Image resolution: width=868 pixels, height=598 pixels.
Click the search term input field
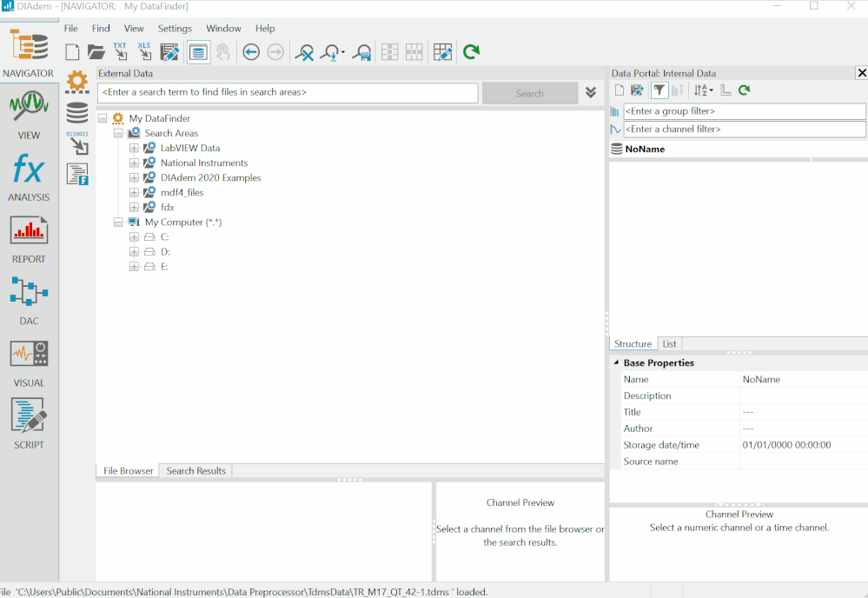pos(288,92)
